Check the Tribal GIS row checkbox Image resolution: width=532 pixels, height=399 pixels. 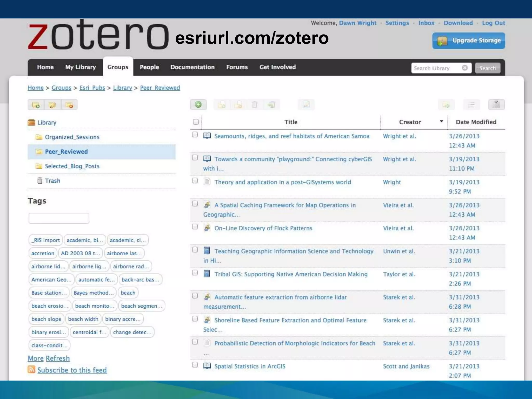(x=195, y=273)
